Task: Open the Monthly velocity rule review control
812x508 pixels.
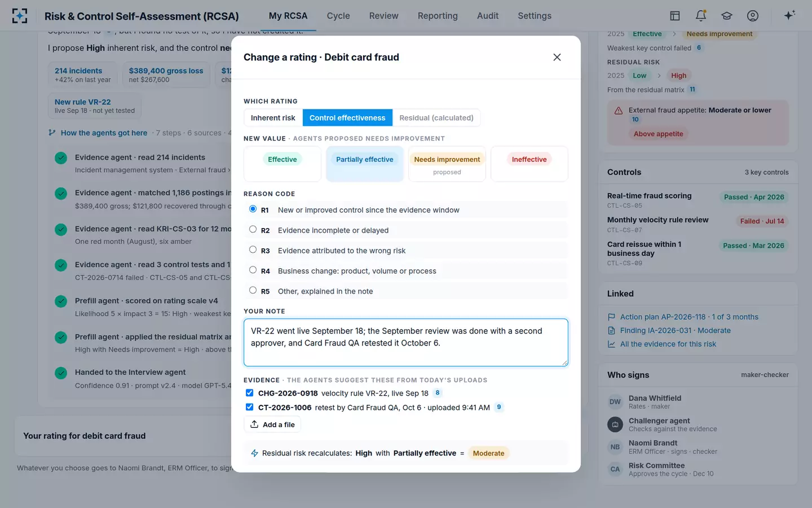Action: point(698,224)
